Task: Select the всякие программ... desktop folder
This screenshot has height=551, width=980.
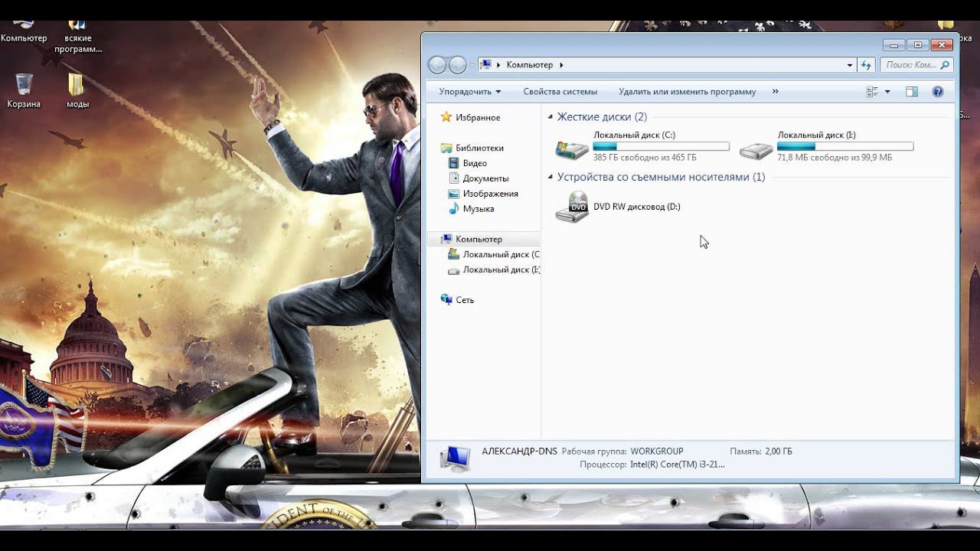Action: [x=77, y=37]
